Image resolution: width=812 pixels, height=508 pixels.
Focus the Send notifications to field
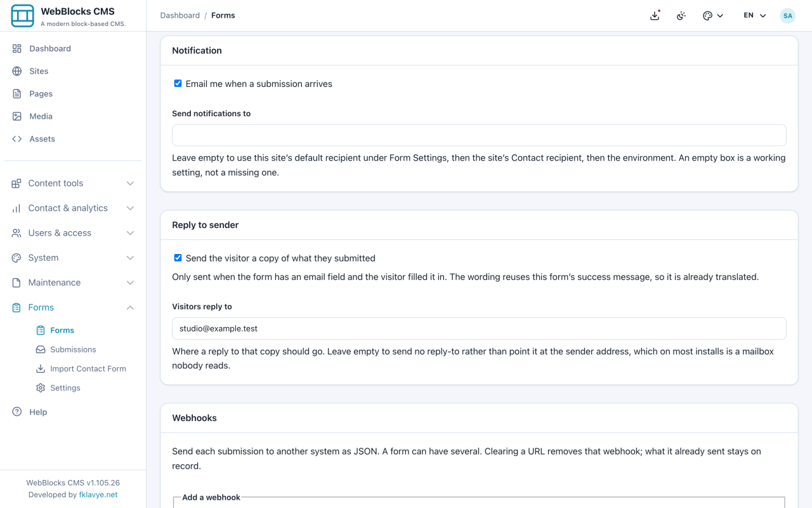point(479,135)
